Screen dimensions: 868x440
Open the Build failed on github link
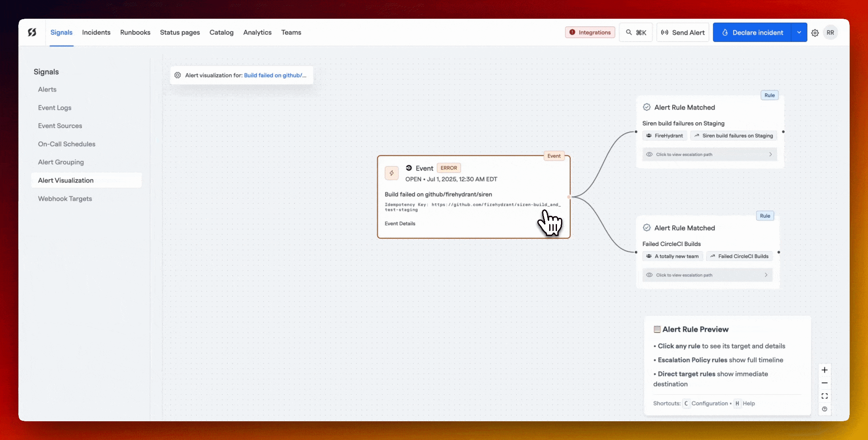275,75
